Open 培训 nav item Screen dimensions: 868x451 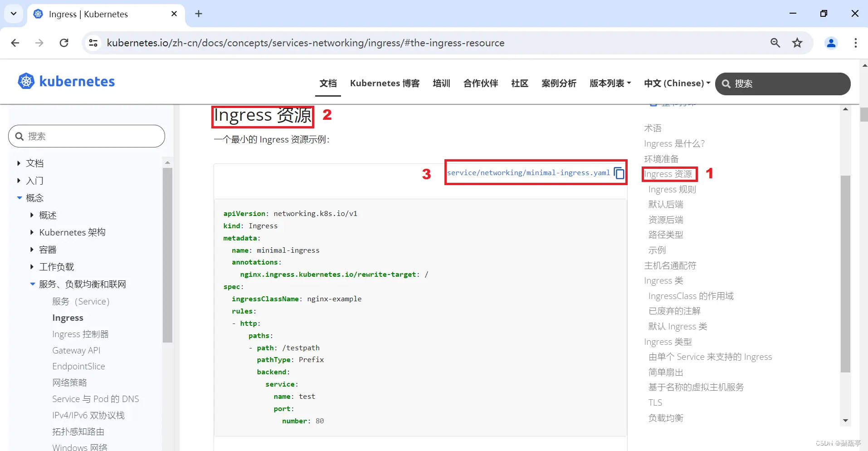pyautogui.click(x=441, y=83)
